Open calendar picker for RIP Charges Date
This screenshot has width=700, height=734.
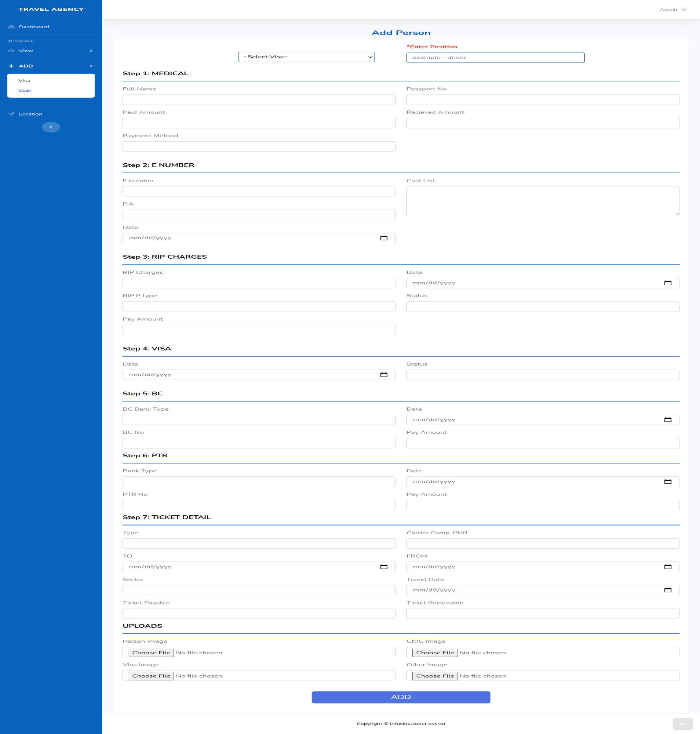(668, 283)
